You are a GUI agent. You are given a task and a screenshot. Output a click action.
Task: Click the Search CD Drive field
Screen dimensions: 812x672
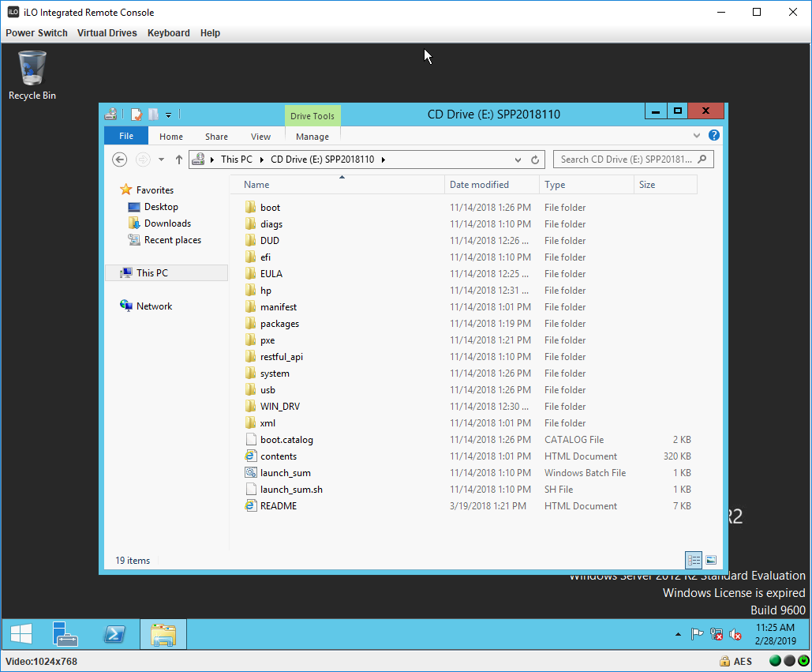626,160
